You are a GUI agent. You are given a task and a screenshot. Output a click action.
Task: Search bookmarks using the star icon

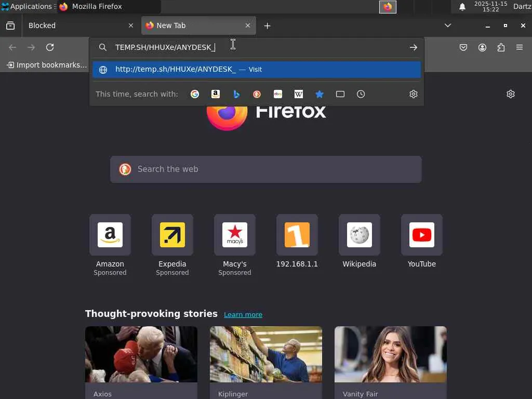pos(320,94)
